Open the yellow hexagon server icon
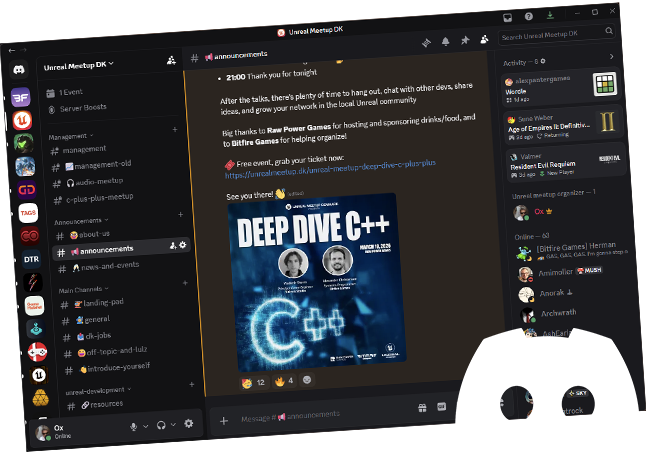646x466 pixels. (40, 398)
